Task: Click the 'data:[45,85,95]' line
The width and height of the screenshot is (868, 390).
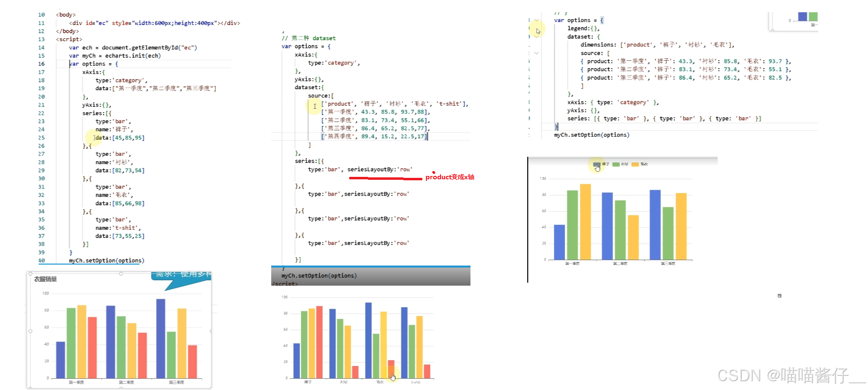Action: click(x=120, y=138)
